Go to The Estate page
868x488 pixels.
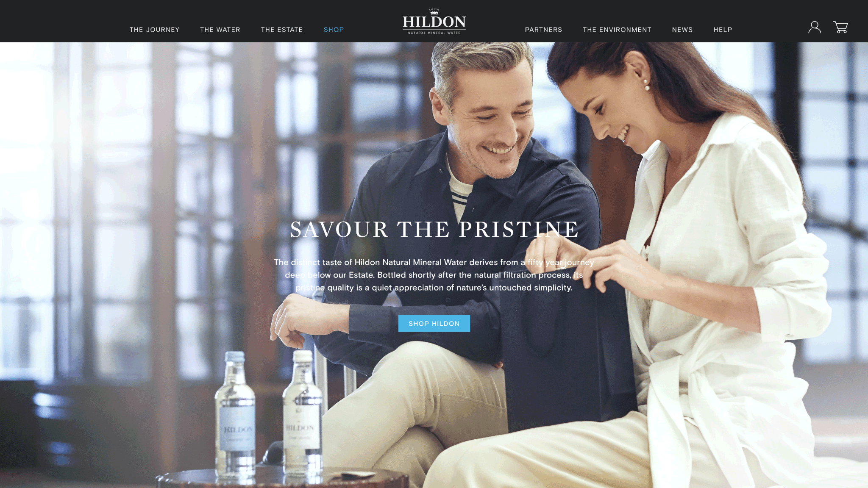[x=282, y=30]
